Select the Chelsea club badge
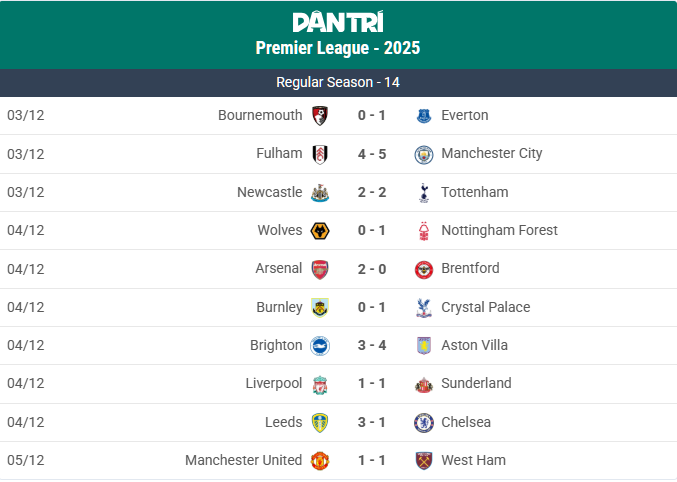 pos(424,422)
